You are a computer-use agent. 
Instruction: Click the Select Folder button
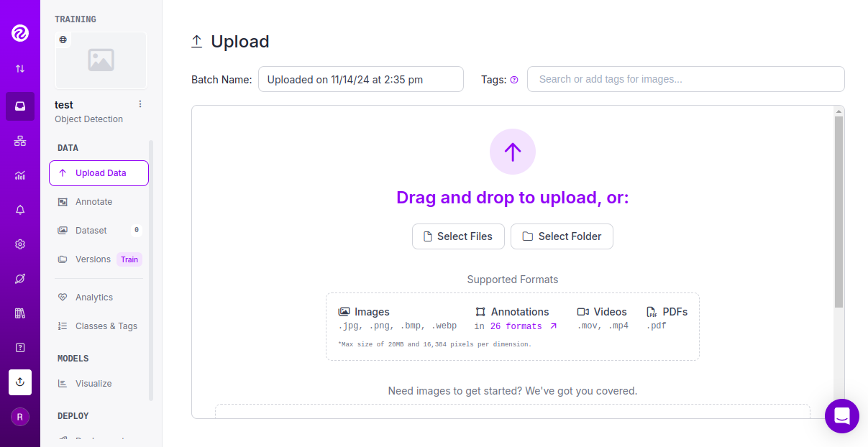click(x=562, y=236)
